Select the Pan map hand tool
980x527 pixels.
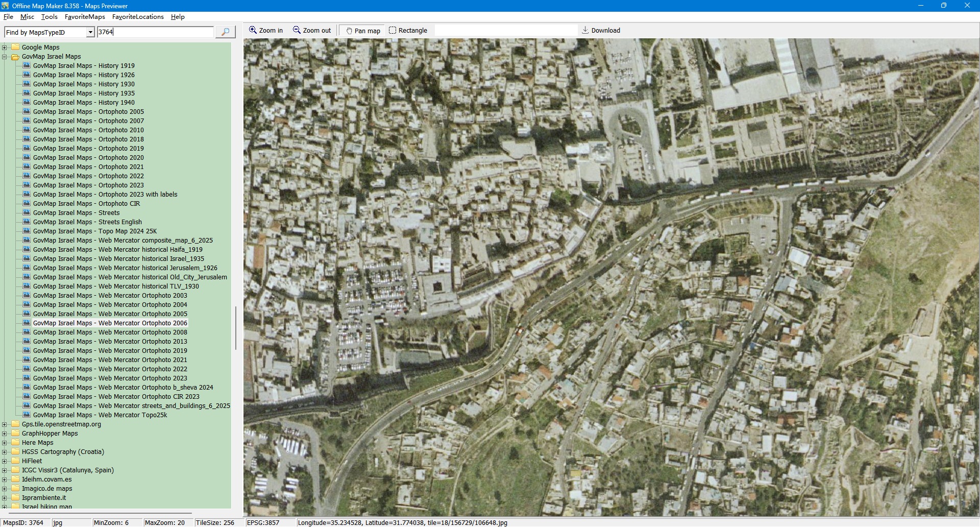pos(363,31)
